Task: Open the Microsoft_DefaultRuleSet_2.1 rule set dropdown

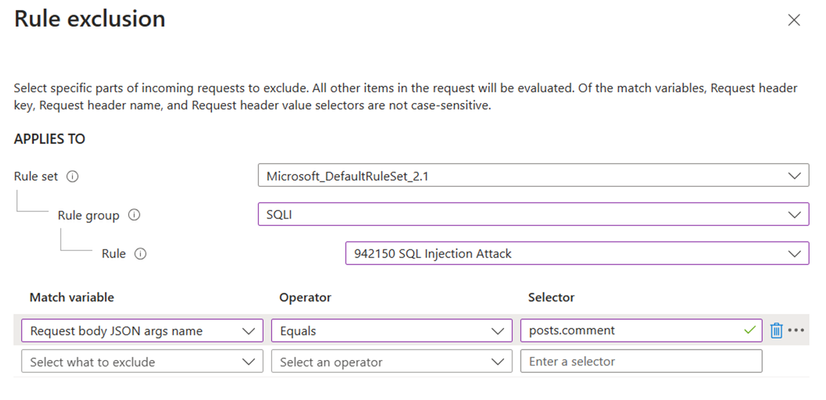Action: click(534, 175)
